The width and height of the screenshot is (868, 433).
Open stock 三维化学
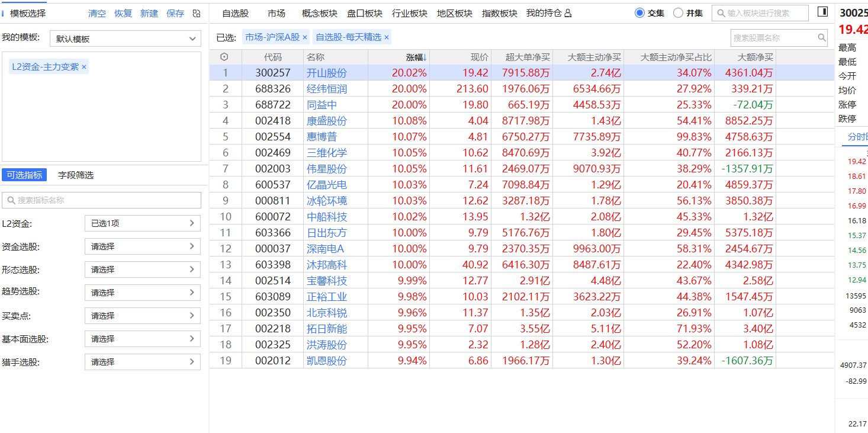pos(327,153)
